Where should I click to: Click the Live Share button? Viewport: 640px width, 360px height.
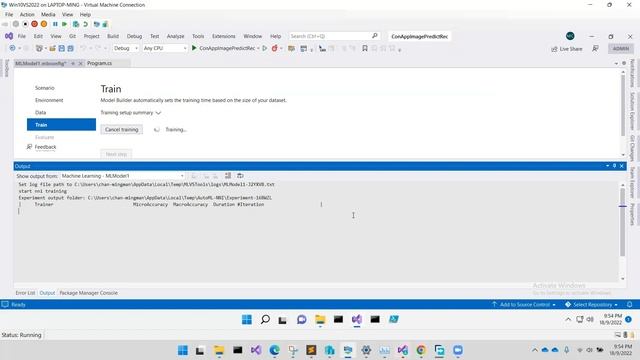(x=567, y=49)
